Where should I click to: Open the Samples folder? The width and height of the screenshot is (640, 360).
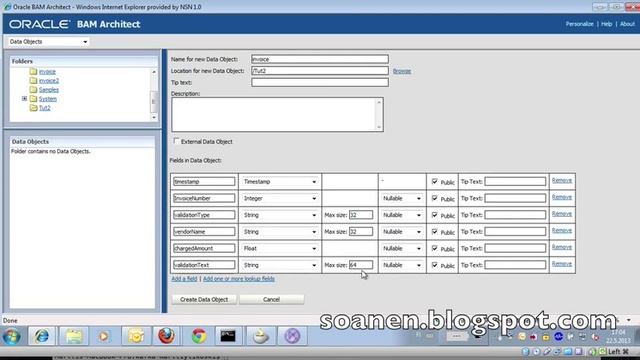[x=49, y=90]
